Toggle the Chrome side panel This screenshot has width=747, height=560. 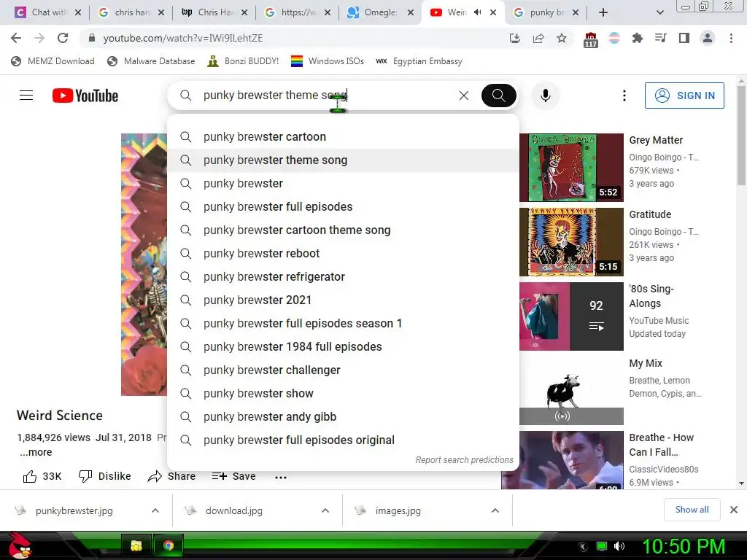point(684,38)
